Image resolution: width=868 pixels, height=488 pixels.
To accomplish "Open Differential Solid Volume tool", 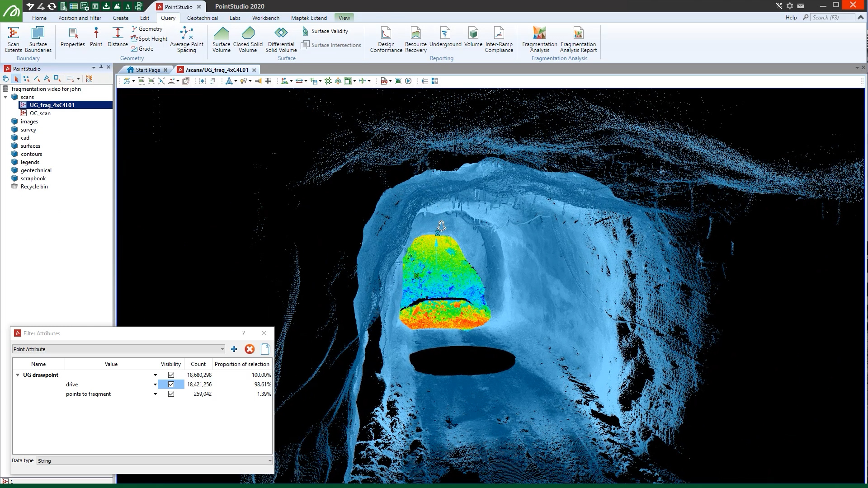I will pyautogui.click(x=281, y=39).
